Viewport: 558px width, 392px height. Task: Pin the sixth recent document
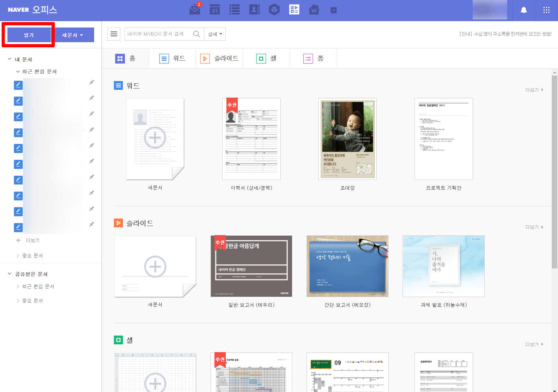tap(91, 161)
